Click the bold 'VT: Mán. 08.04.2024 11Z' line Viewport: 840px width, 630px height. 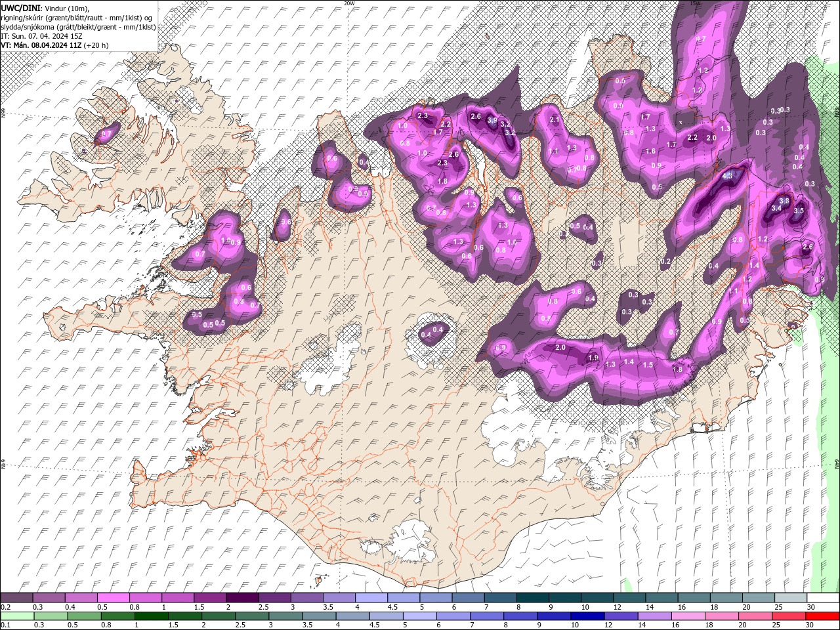point(41,45)
